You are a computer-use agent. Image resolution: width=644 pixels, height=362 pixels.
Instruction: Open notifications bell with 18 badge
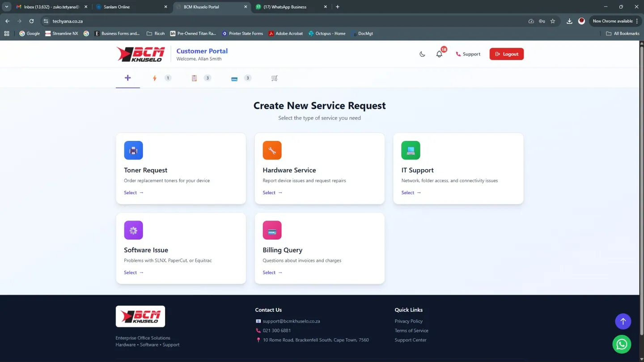click(440, 54)
